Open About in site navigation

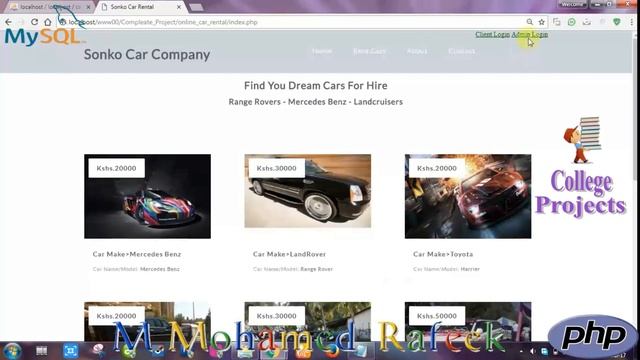click(x=417, y=51)
